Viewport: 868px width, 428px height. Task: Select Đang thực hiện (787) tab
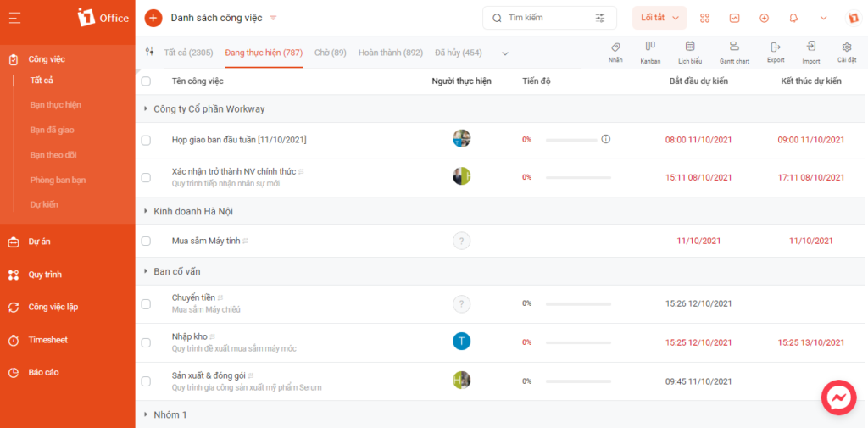[x=264, y=53]
